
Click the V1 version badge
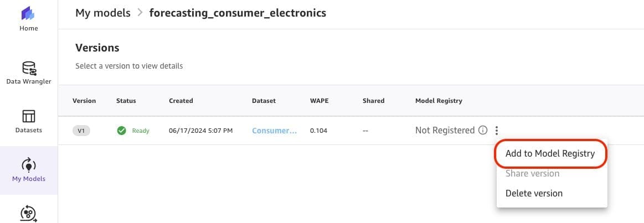(81, 131)
